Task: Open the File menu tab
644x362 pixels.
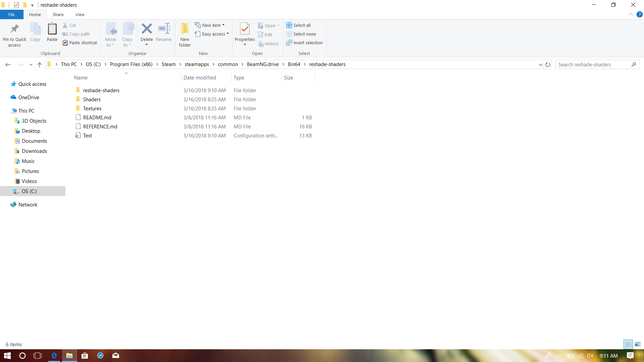Action: [x=11, y=14]
